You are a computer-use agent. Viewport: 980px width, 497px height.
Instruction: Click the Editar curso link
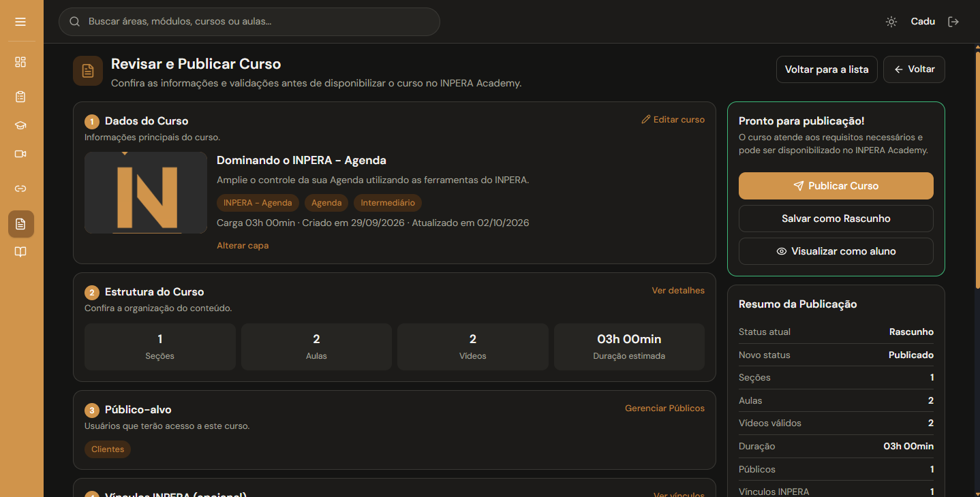(673, 120)
